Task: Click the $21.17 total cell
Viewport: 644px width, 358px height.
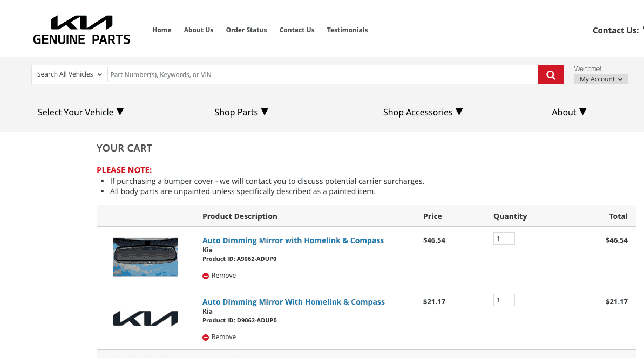Action: click(616, 302)
